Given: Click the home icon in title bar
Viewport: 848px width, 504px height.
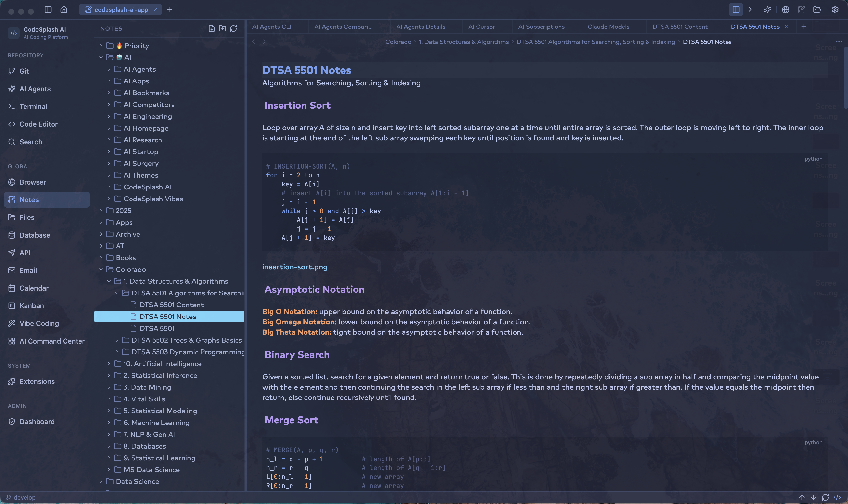Looking at the screenshot, I should pyautogui.click(x=64, y=10).
